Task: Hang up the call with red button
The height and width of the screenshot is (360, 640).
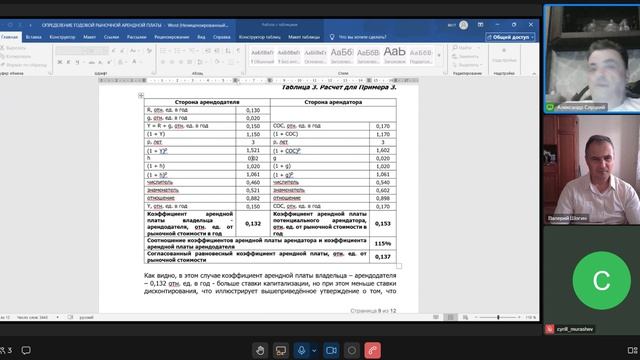Action: tap(372, 350)
